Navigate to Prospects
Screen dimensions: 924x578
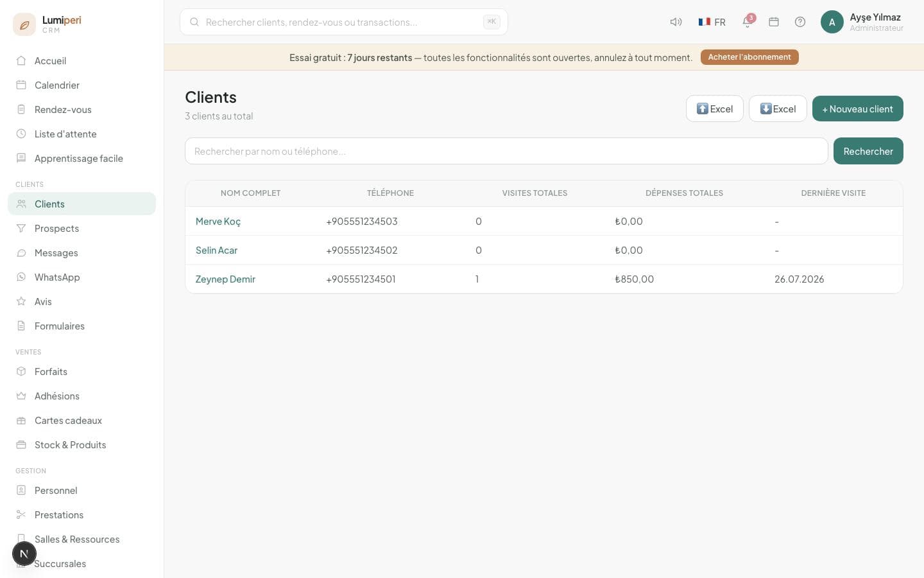(x=81, y=228)
